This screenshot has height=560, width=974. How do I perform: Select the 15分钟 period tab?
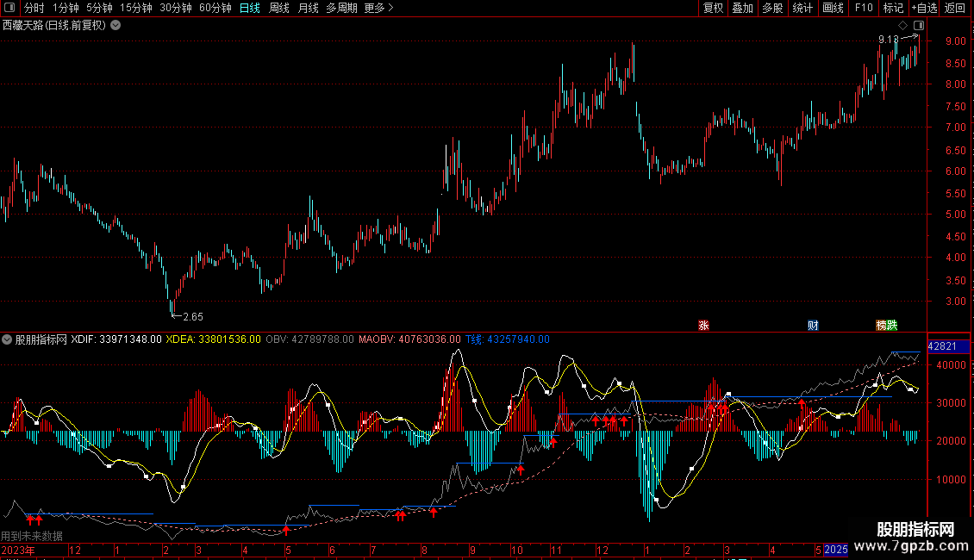(x=136, y=8)
